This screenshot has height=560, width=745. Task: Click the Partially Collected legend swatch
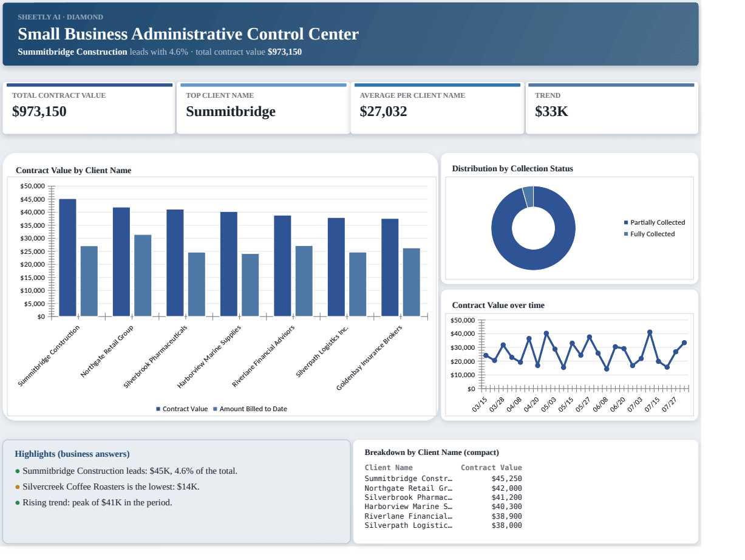coord(626,223)
